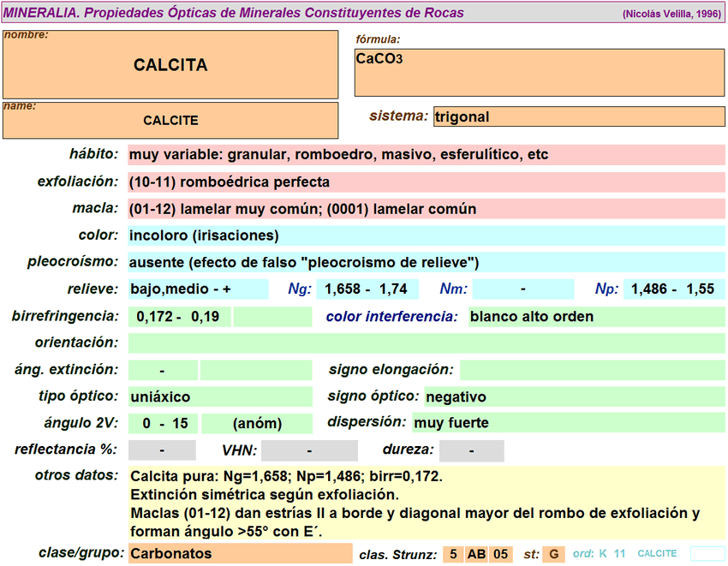
Task: Click the color interferencia field value
Action: click(x=596, y=317)
